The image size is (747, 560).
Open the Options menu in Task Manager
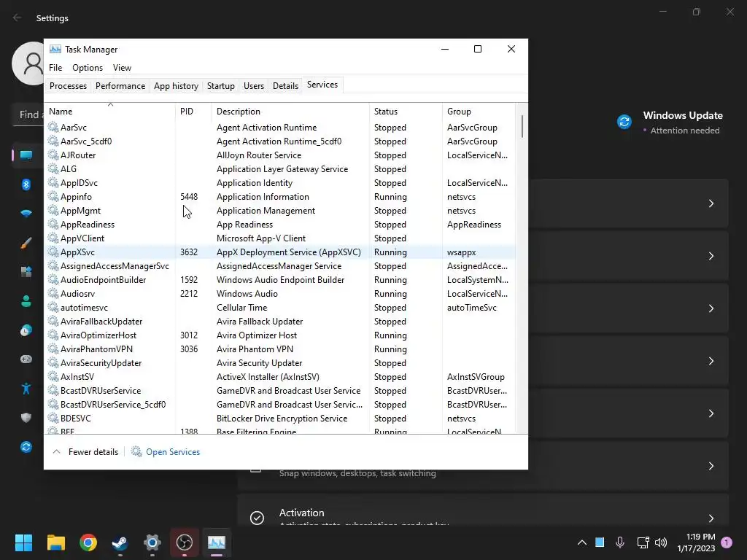coord(88,68)
